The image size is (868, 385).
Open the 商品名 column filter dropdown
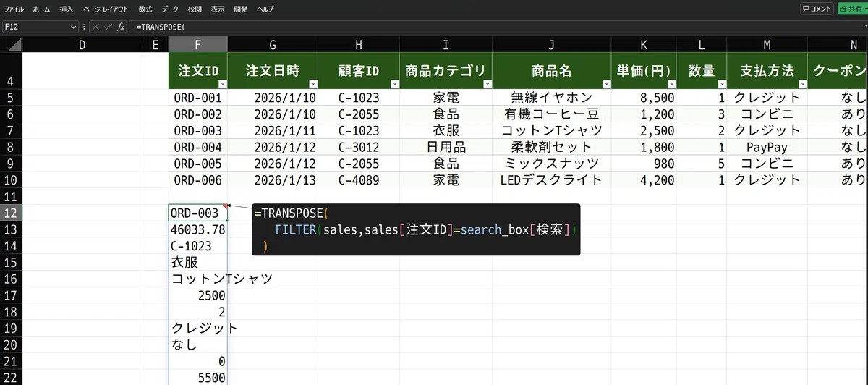pyautogui.click(x=605, y=84)
